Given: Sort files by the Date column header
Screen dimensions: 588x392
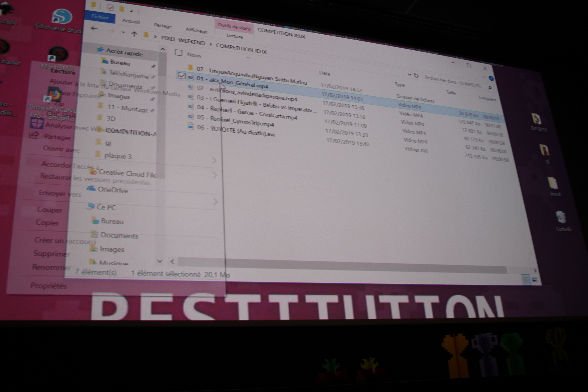Looking at the screenshot, I should pos(325,73).
